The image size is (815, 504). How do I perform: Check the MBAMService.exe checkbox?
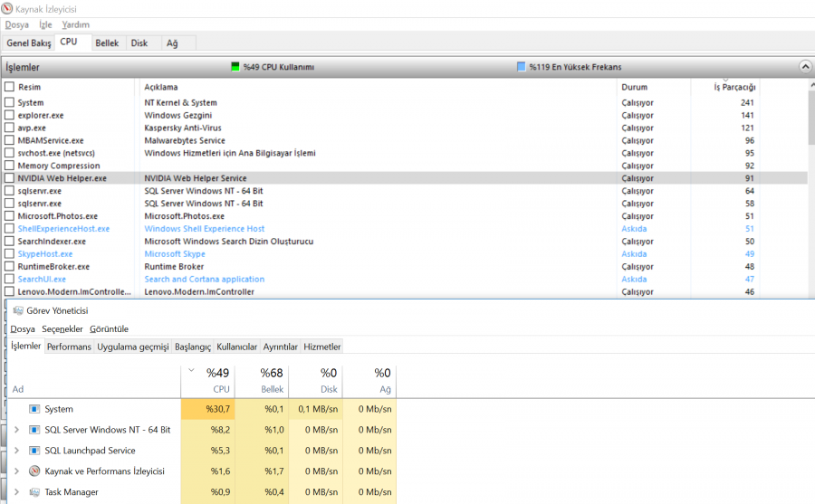(x=9, y=139)
